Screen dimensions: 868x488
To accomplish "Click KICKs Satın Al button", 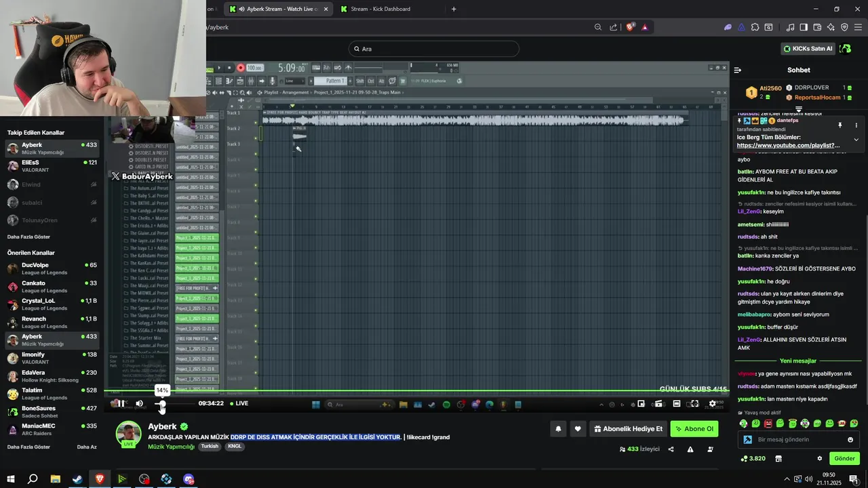I will point(807,49).
